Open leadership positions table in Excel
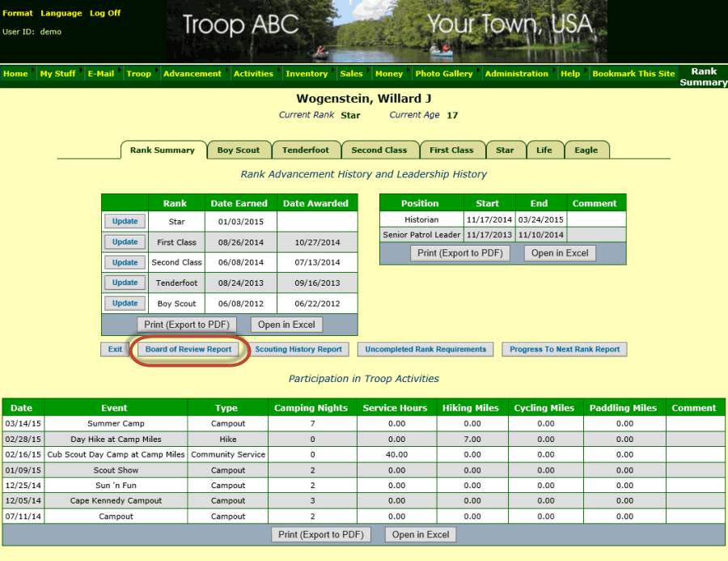 pyautogui.click(x=560, y=253)
